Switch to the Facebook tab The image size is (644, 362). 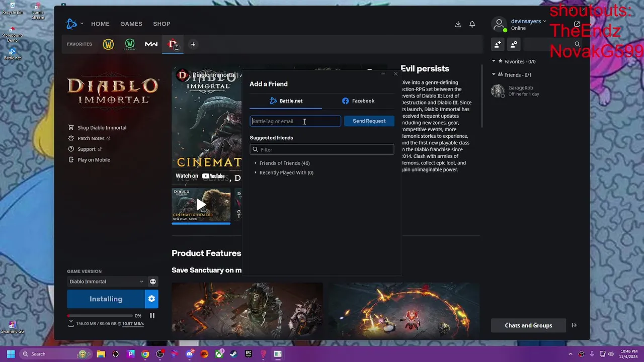(x=358, y=101)
